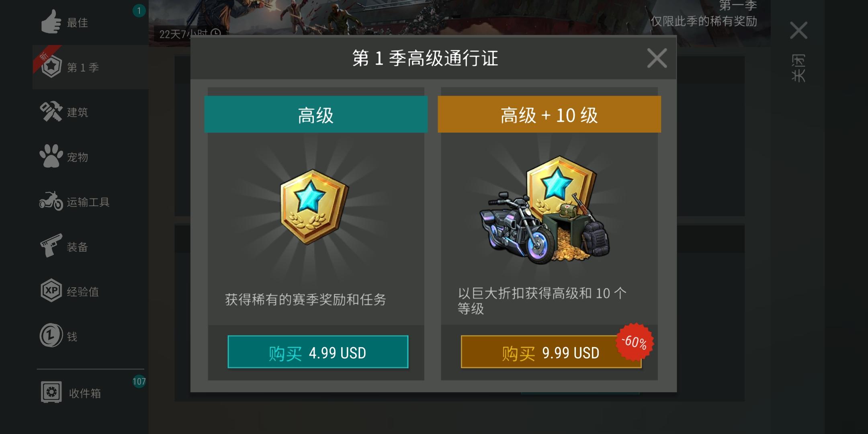Open the 宠物 paw print icon
The image size is (868, 434).
(51, 156)
